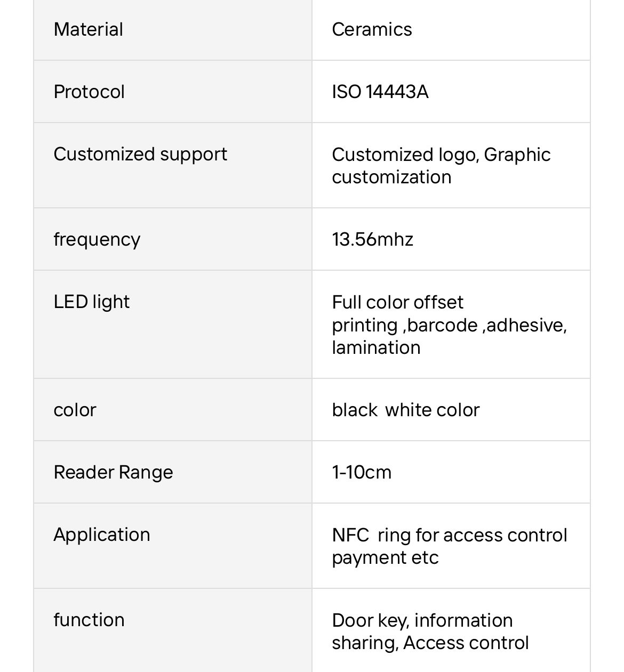Image resolution: width=624 pixels, height=672 pixels.
Task: Select the 13.56mhz value
Action: coord(373,239)
